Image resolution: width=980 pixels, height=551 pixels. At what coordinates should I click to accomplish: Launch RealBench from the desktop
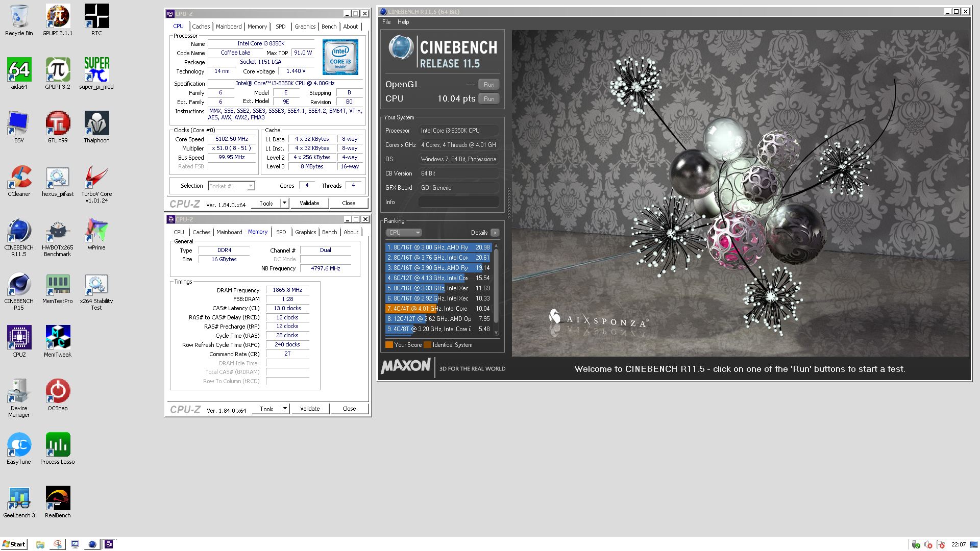tap(58, 503)
